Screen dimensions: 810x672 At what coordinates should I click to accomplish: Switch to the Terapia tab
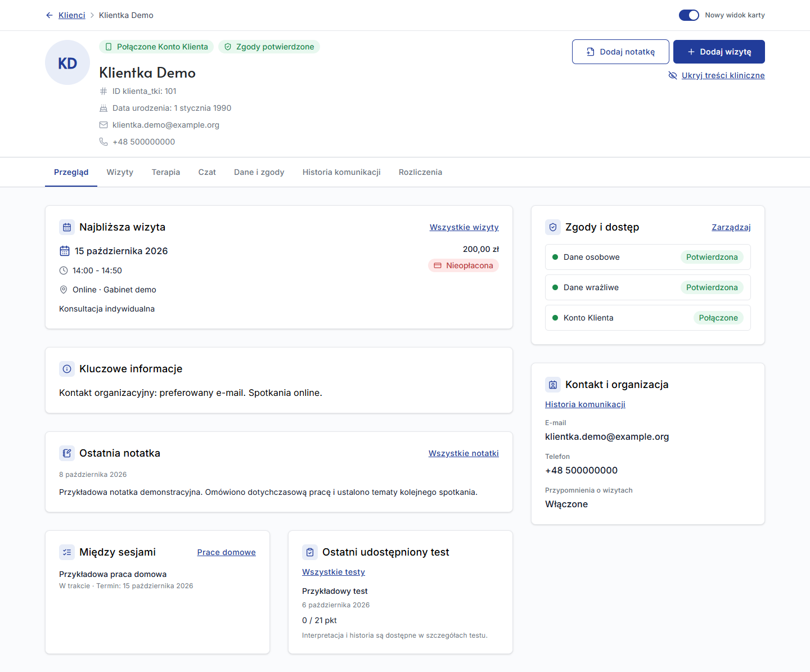point(166,172)
